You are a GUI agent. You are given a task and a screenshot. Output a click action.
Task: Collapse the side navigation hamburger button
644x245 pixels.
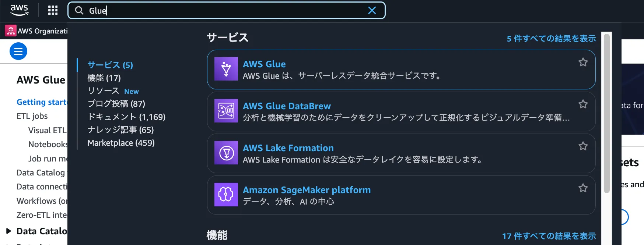[18, 51]
